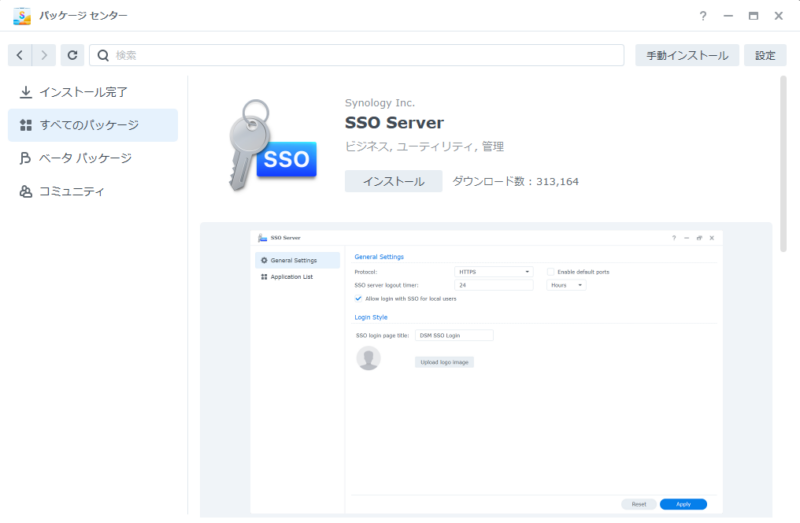
Task: Close the パッケージ センター window
Action: click(x=779, y=16)
